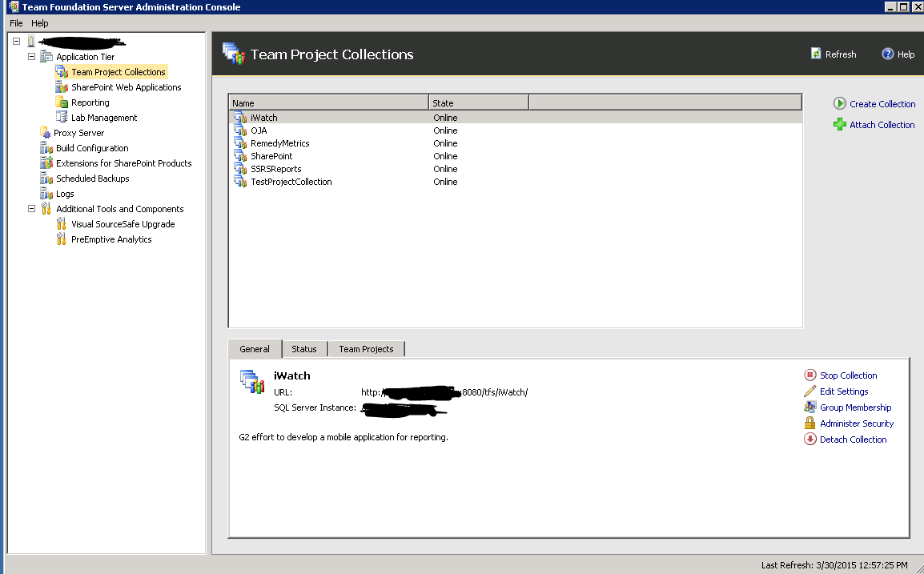Screen dimensions: 924x574
Task: Click the Reporting node icon
Action: pyautogui.click(x=62, y=102)
